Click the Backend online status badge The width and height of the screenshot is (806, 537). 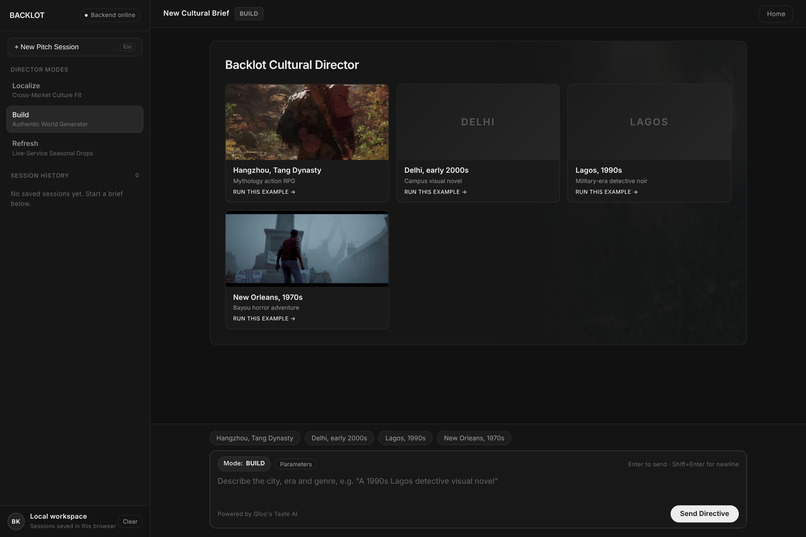pyautogui.click(x=110, y=15)
